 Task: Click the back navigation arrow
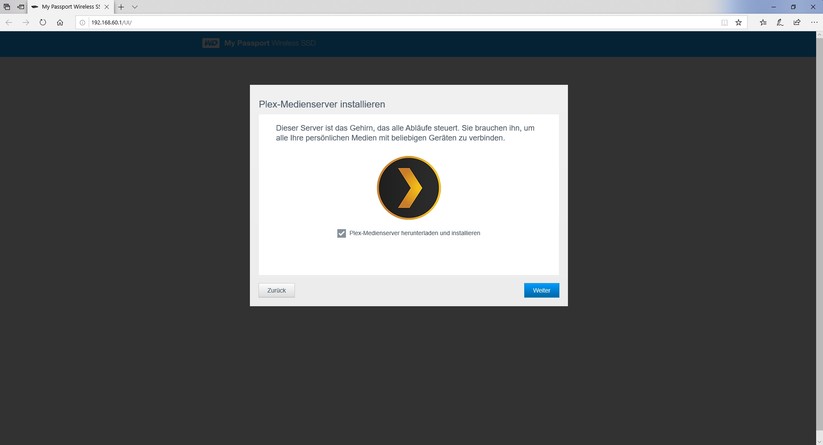9,23
